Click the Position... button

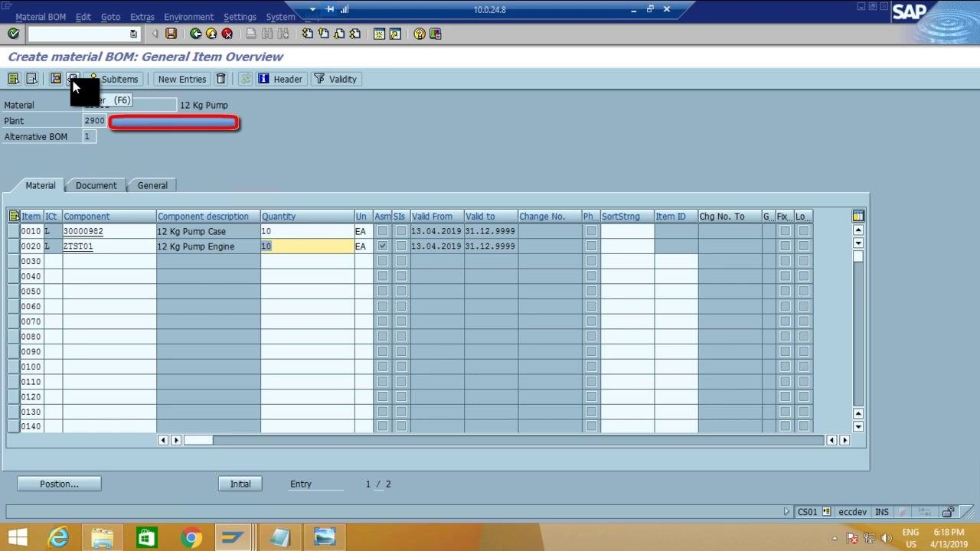pos(59,484)
